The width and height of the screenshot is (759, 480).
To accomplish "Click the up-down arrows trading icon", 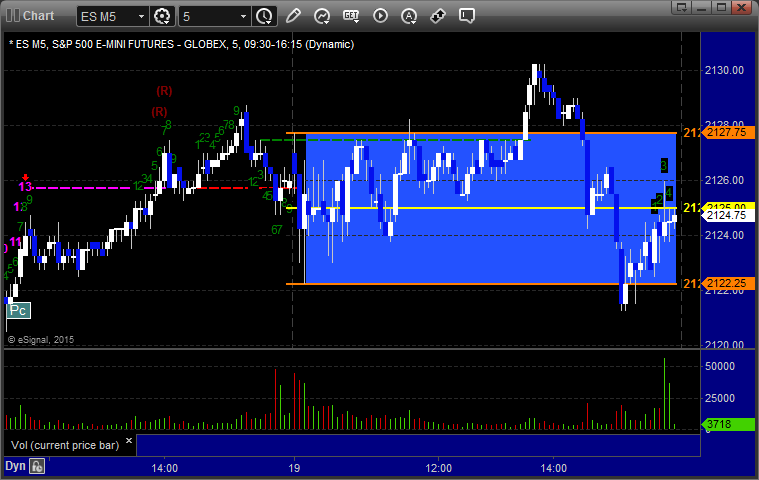I will (438, 16).
